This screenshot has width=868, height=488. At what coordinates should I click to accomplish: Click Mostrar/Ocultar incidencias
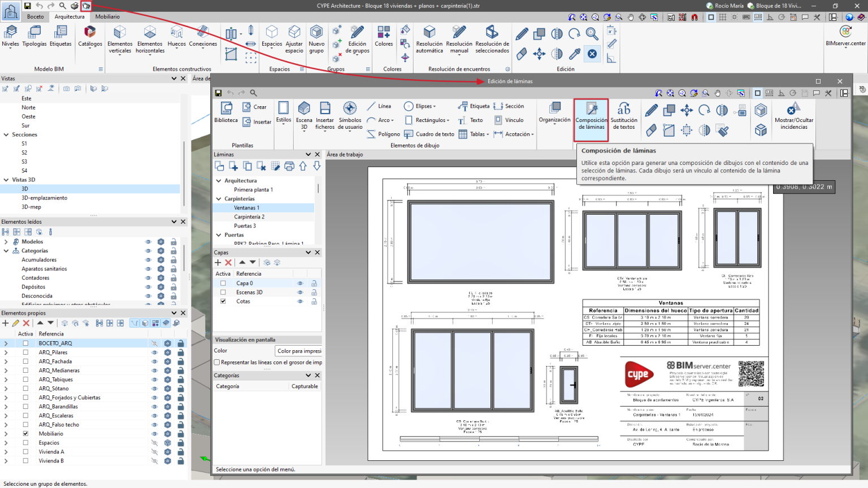pos(794,115)
